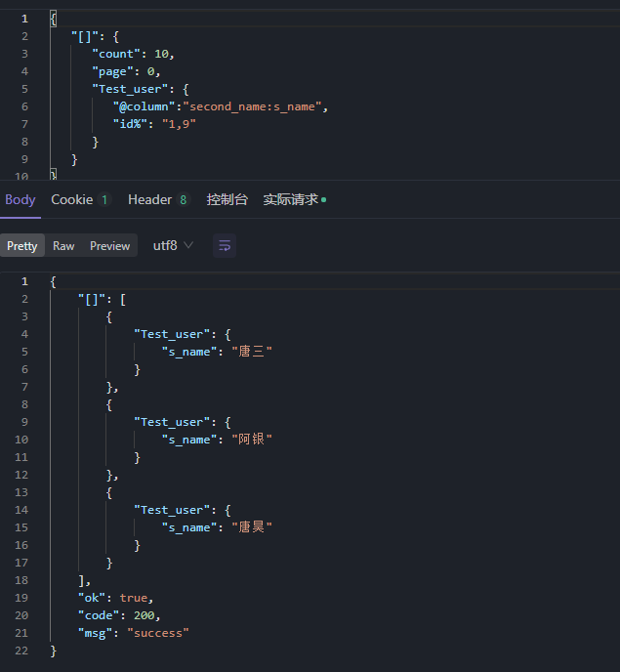Select the Raw view mode

tap(63, 245)
